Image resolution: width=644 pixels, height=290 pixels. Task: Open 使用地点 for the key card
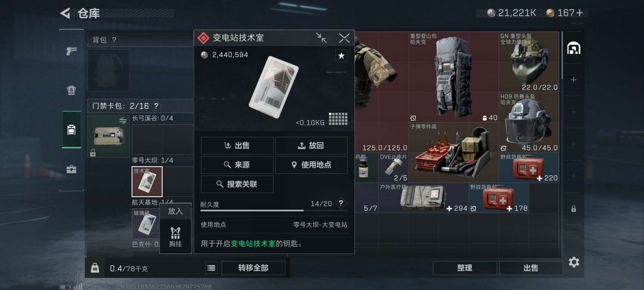tap(311, 165)
